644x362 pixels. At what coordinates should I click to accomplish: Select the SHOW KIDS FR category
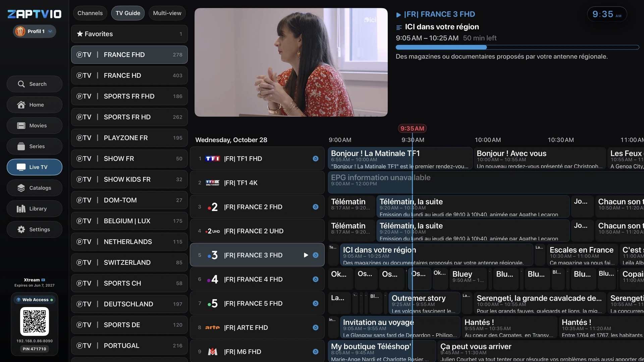pyautogui.click(x=129, y=179)
